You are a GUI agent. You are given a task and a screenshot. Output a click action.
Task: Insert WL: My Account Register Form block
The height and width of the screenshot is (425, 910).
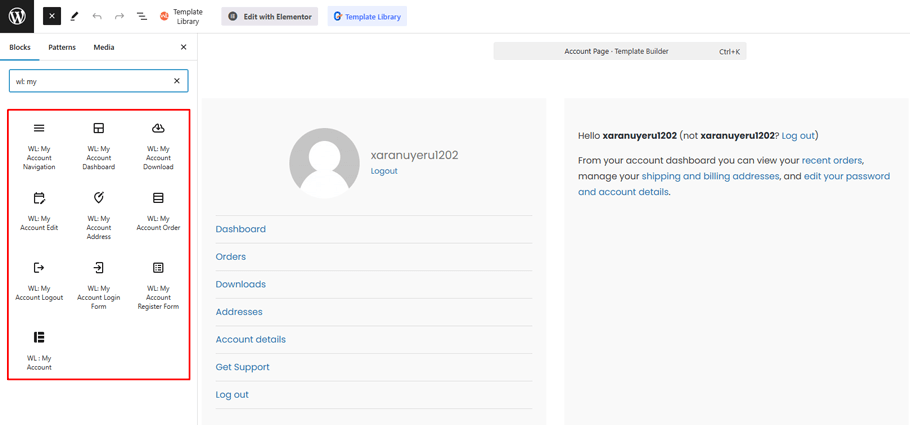coord(158,284)
